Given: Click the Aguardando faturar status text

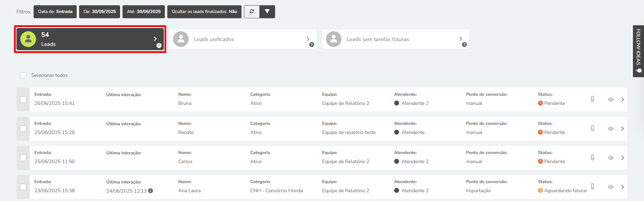Looking at the screenshot, I should 566,190.
